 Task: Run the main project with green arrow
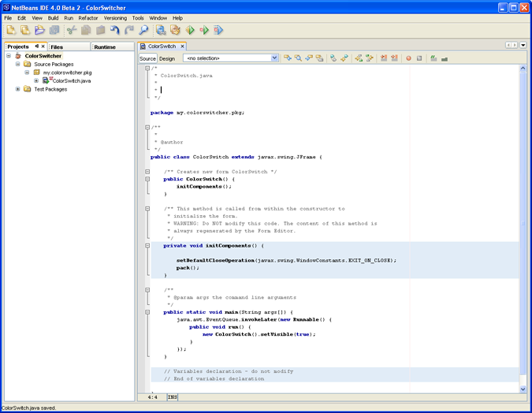(190, 31)
